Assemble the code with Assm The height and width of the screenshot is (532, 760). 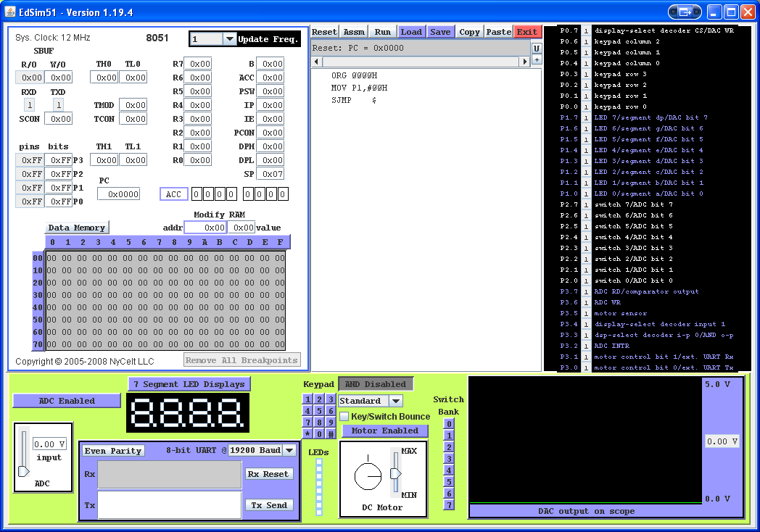(353, 31)
